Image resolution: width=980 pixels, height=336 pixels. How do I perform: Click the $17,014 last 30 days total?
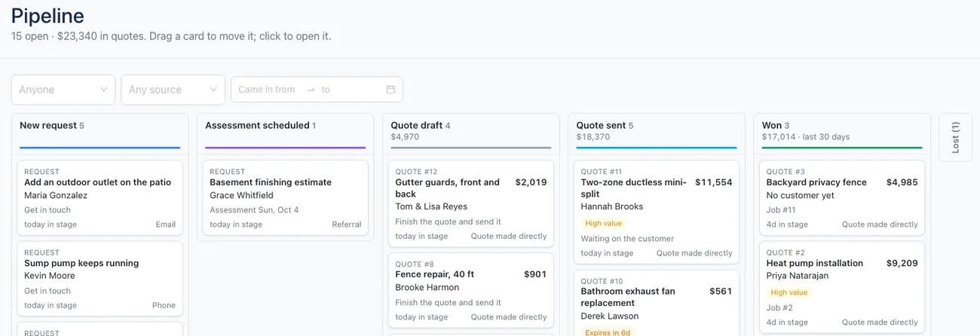coord(806,137)
